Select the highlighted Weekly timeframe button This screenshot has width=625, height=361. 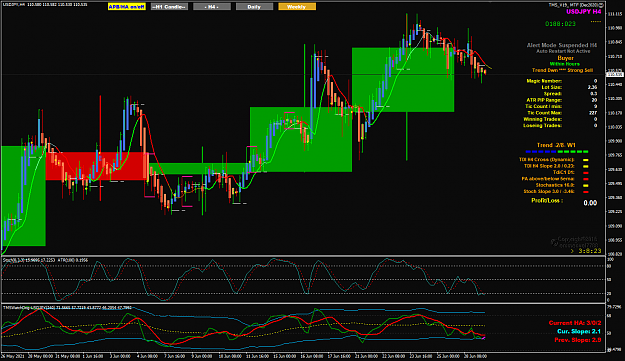tap(297, 7)
